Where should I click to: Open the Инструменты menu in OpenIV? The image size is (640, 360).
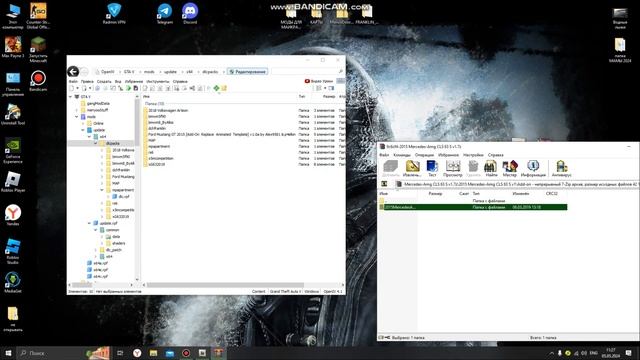click(158, 82)
